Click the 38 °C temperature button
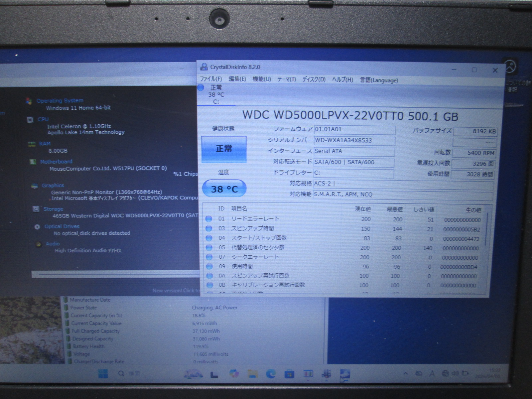Image resolution: width=532 pixels, height=399 pixels. pos(224,189)
